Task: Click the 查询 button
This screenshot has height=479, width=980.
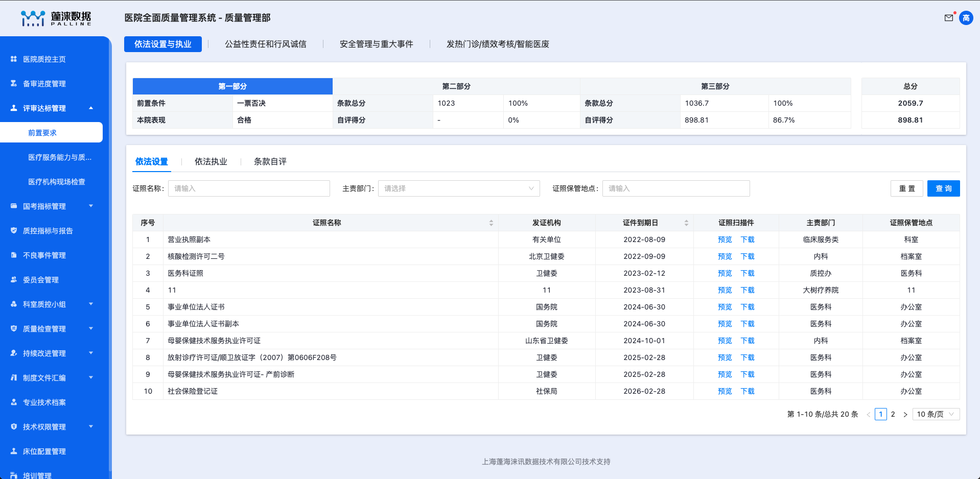Action: tap(944, 188)
